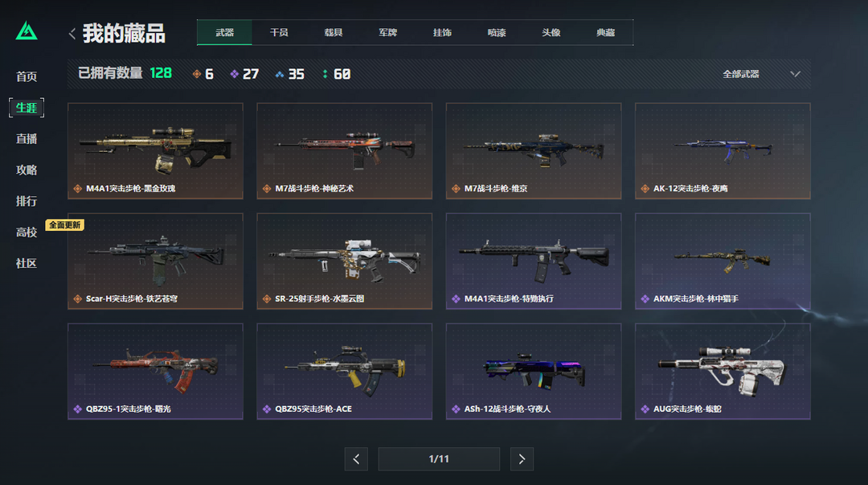Click the 1/11 page indicator field

pos(439,459)
